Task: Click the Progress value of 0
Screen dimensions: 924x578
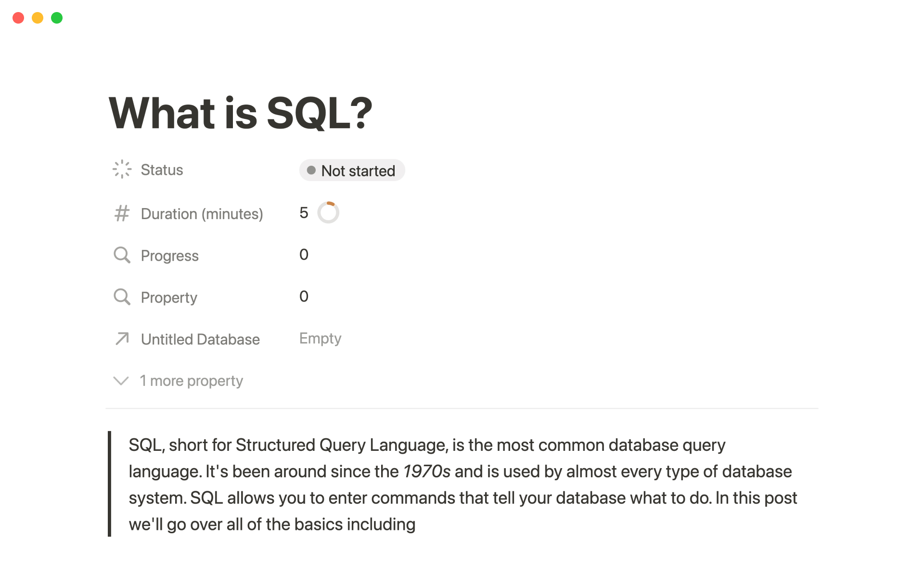Action: [x=304, y=254]
